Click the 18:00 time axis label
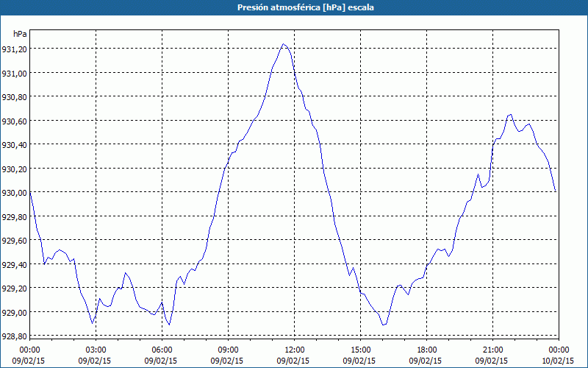This screenshot has height=368, width=588. coord(427,350)
